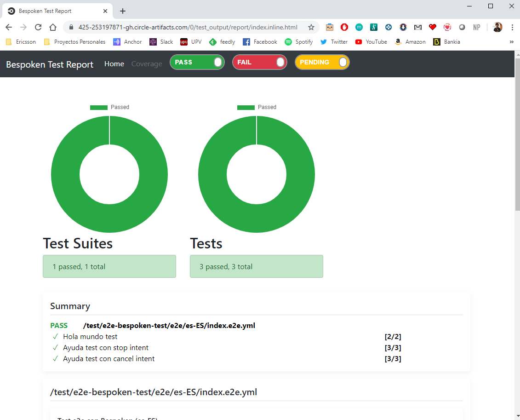This screenshot has height=420, width=520.
Task: Open the Anchor bookmark
Action: coord(127,42)
